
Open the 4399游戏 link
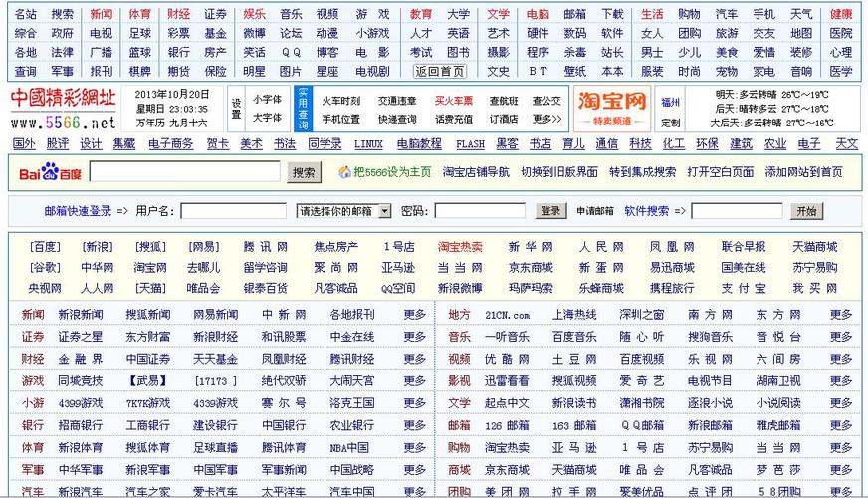(81, 403)
